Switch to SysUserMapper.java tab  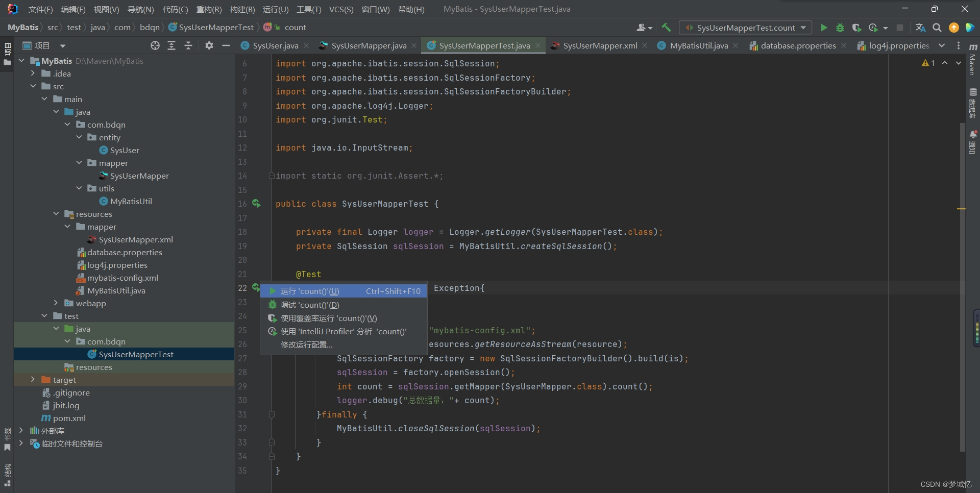tap(368, 45)
